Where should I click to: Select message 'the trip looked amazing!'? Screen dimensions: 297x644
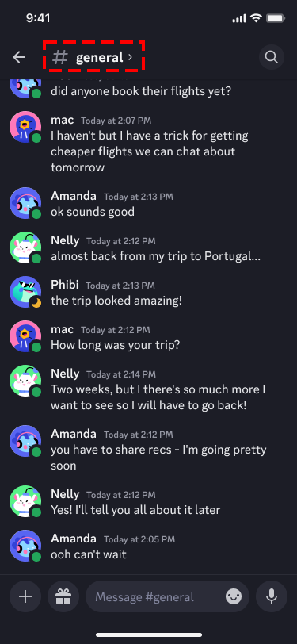pos(116,301)
